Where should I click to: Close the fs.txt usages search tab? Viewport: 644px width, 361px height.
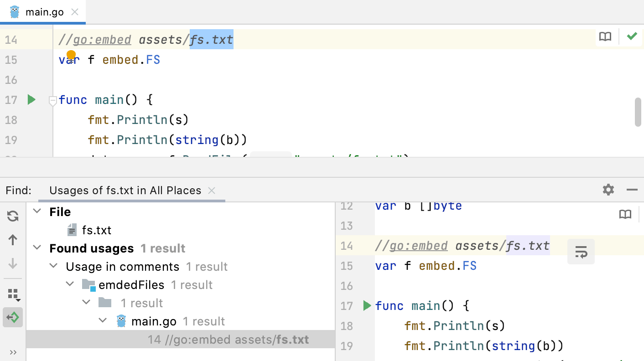pos(211,191)
